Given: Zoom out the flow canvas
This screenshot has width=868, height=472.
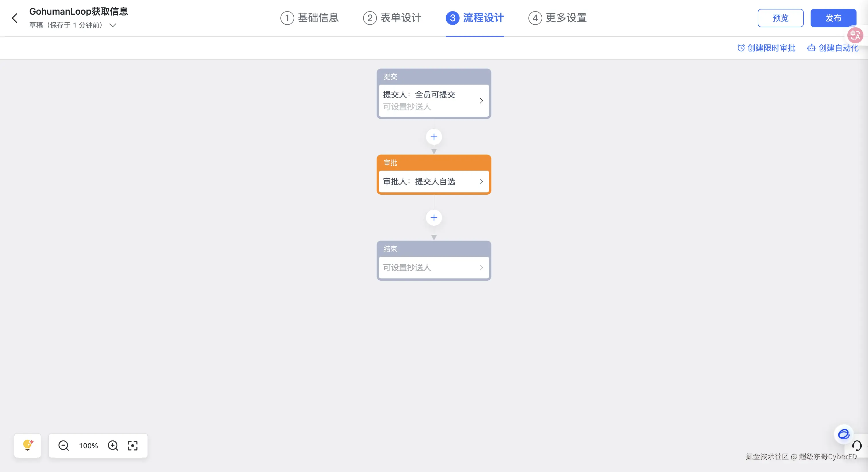Looking at the screenshot, I should click(x=63, y=445).
